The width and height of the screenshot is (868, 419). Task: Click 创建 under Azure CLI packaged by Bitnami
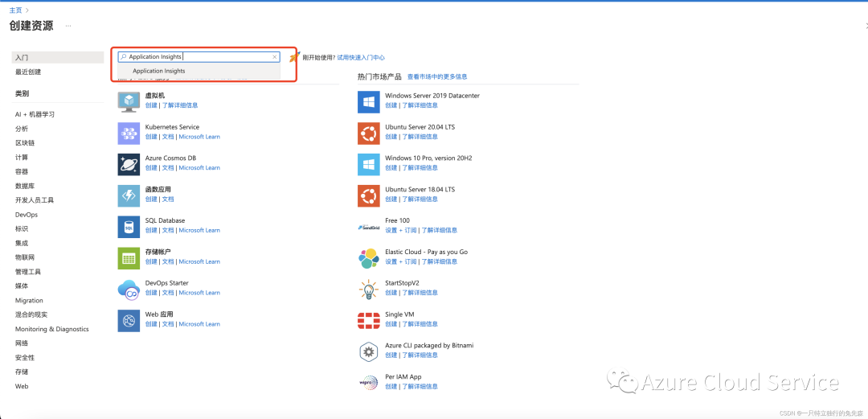point(391,355)
